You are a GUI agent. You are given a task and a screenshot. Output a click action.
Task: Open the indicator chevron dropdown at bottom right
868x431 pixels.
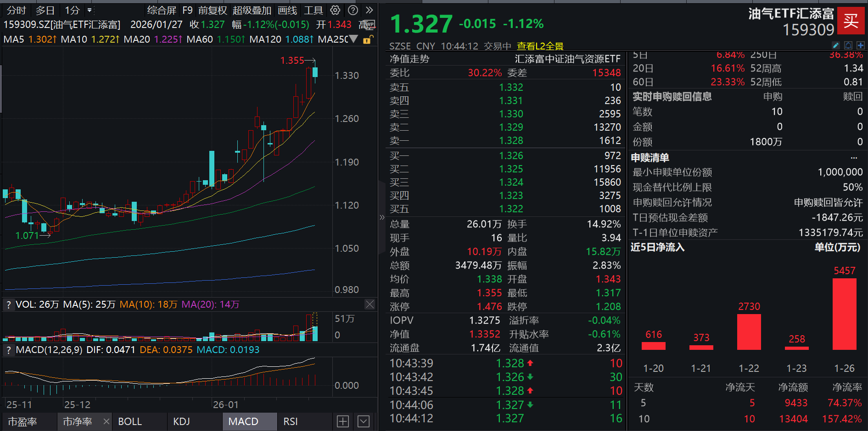363,421
